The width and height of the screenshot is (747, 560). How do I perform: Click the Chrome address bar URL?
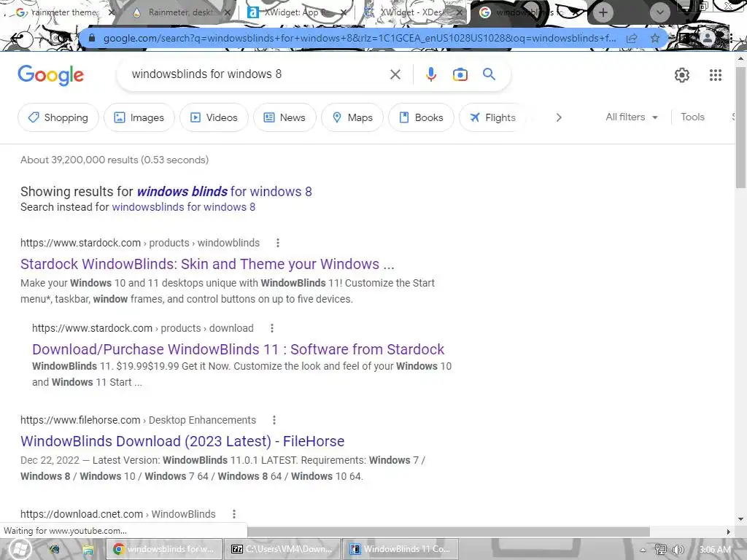coord(360,38)
